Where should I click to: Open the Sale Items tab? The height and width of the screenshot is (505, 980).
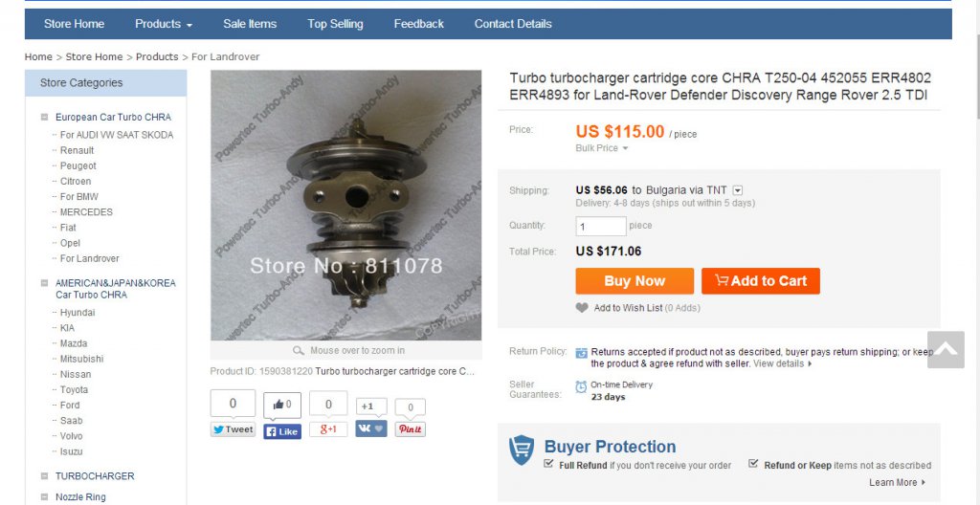pos(250,24)
